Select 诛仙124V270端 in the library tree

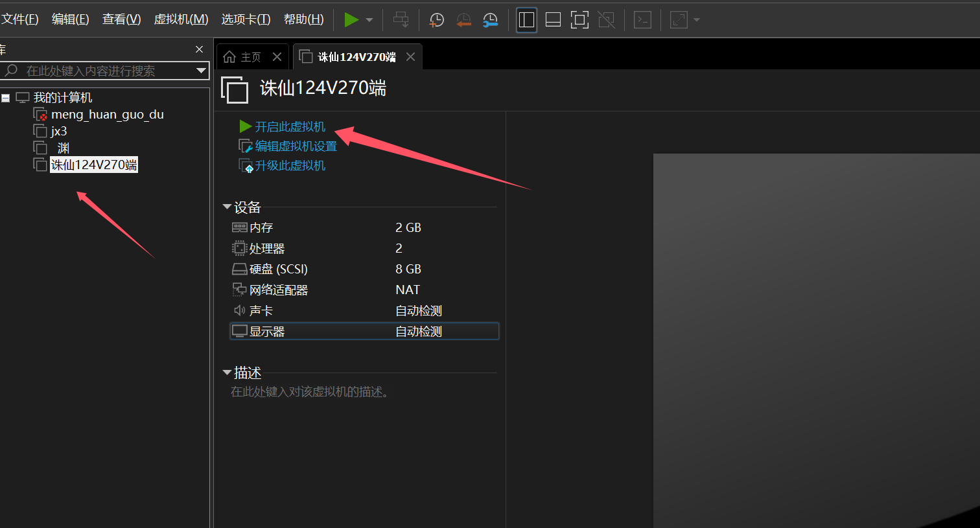(x=94, y=165)
